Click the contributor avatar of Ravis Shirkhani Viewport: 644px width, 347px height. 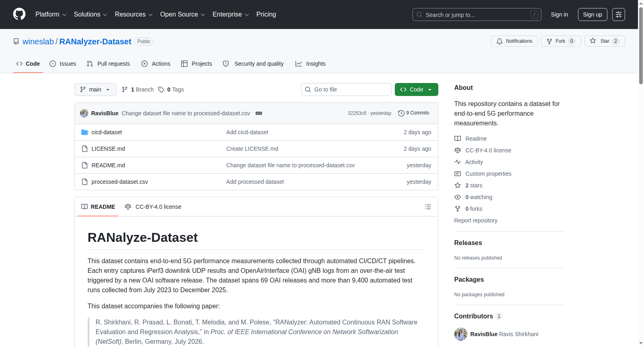pyautogui.click(x=461, y=334)
